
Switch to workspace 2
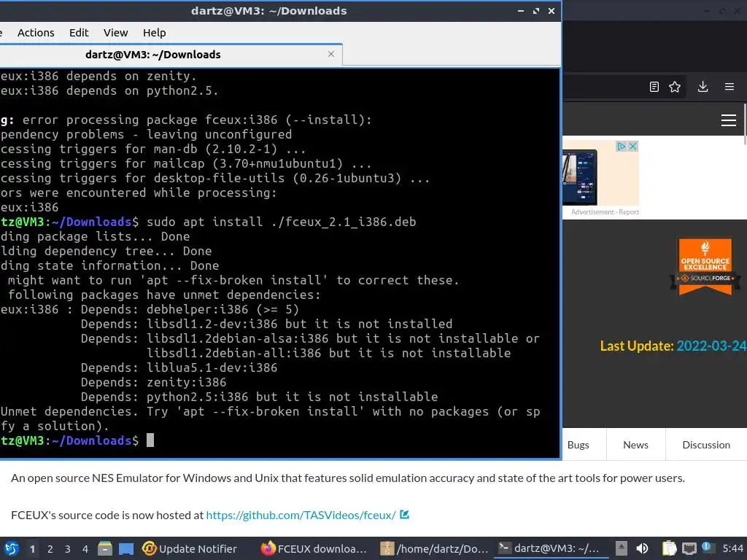(50, 549)
